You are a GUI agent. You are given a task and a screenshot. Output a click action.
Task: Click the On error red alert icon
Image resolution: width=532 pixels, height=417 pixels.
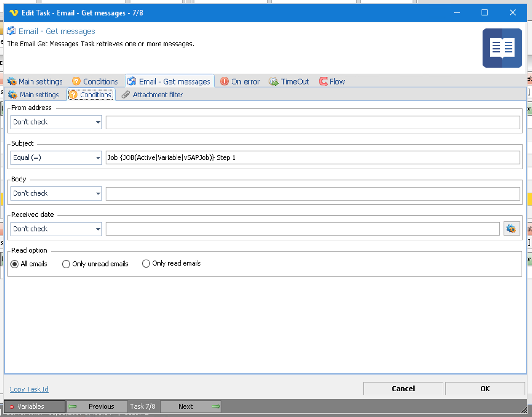tap(224, 81)
